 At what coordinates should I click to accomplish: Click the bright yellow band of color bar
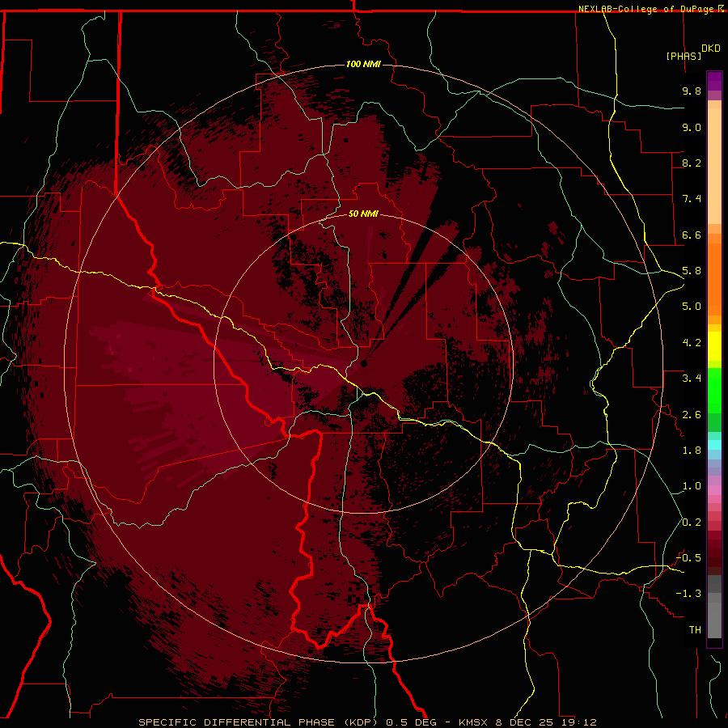click(x=714, y=346)
